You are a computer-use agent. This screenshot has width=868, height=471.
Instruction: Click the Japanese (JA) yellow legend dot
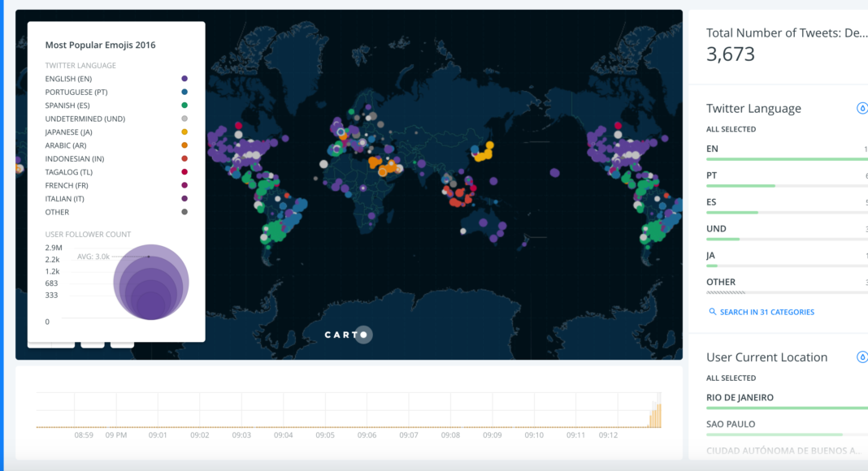tap(184, 132)
